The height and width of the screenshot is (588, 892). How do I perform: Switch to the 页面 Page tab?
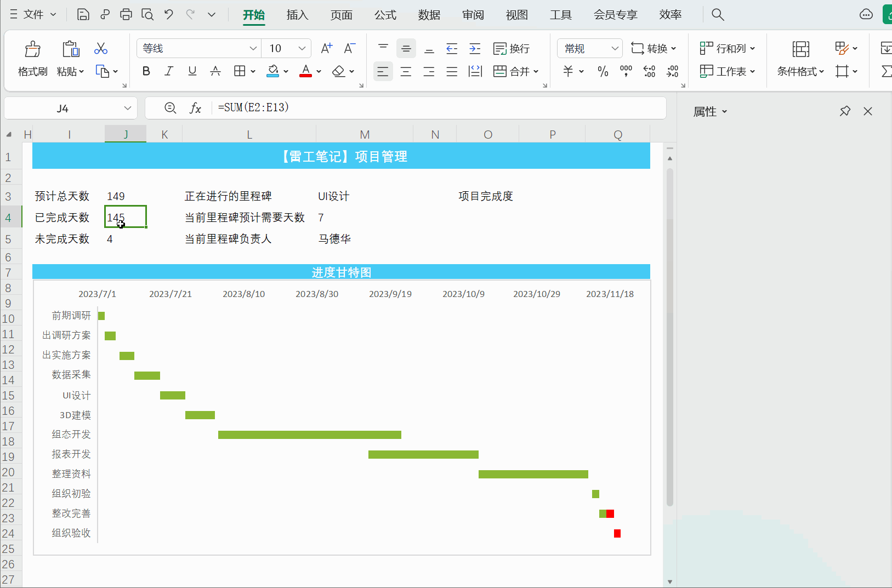pyautogui.click(x=342, y=15)
